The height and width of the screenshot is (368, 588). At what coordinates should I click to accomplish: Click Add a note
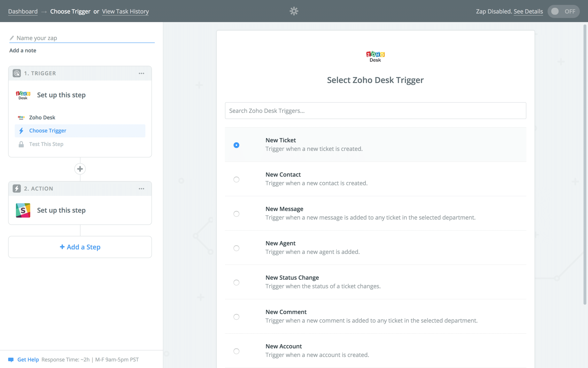pos(23,50)
